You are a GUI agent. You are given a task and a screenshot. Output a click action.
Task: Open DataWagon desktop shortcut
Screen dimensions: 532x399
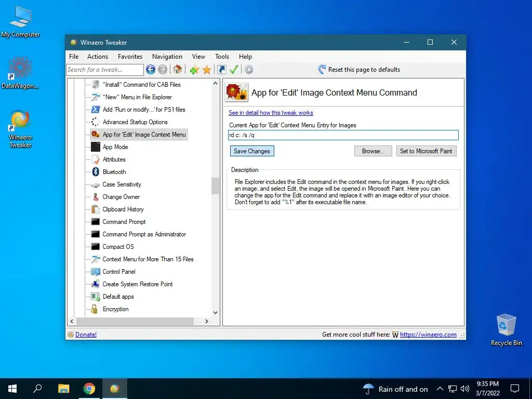[20, 73]
